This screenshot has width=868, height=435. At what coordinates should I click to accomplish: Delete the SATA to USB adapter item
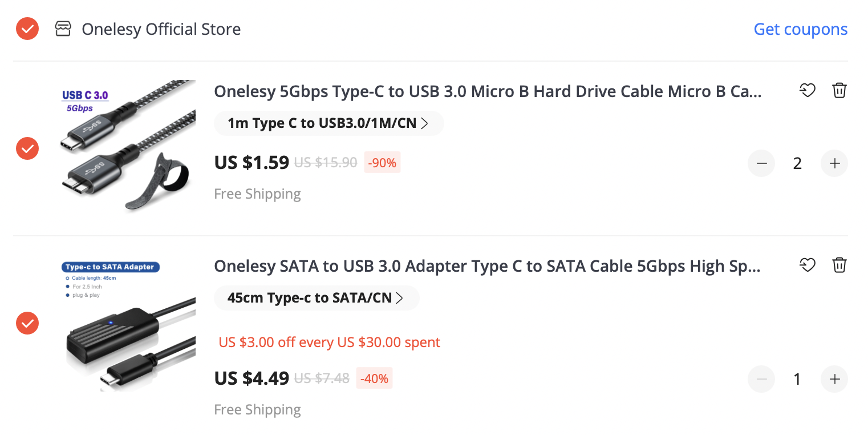click(x=839, y=265)
